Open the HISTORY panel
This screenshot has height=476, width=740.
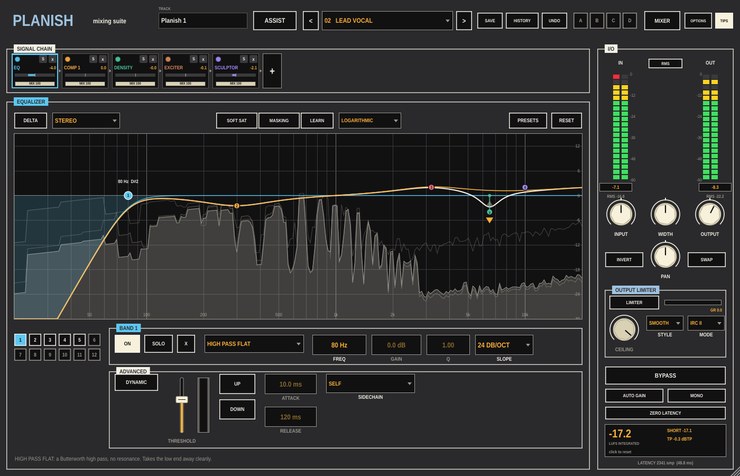(522, 21)
